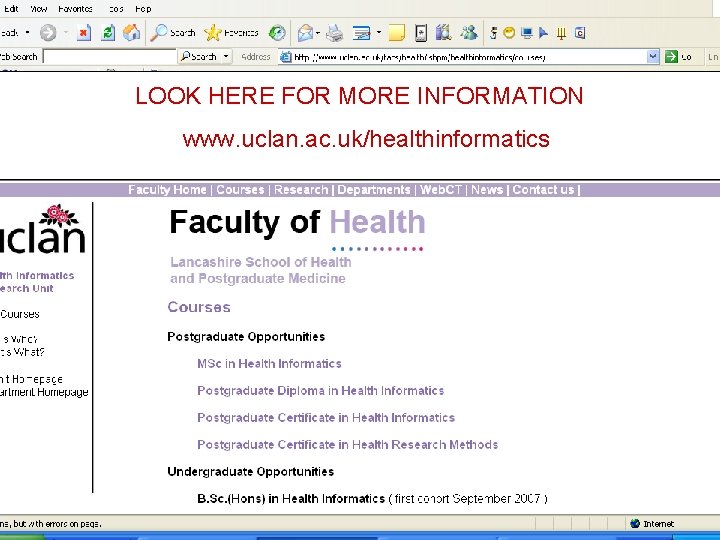This screenshot has height=540, width=720.
Task: Go to the Home page
Action: [x=132, y=33]
